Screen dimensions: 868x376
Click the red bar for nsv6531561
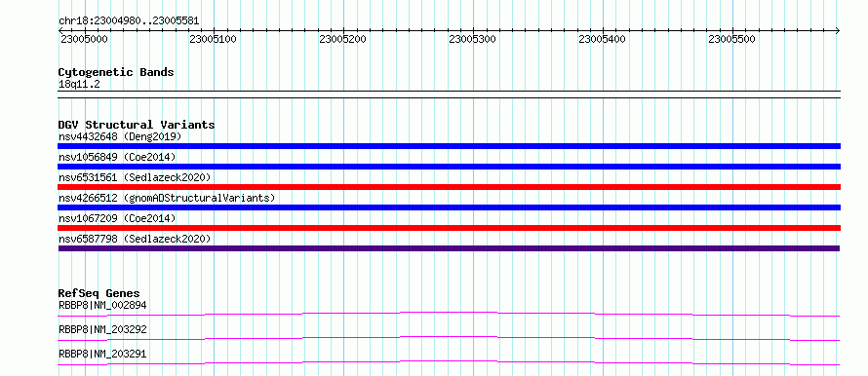[x=449, y=187]
